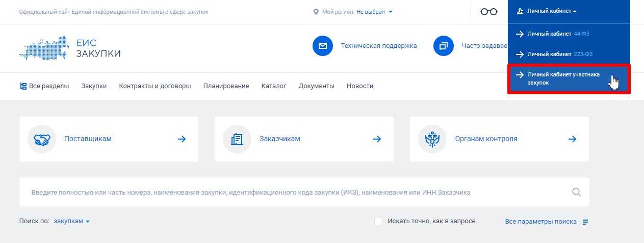
Task: Click the building icon on Заказчикам card
Action: pyautogui.click(x=237, y=139)
